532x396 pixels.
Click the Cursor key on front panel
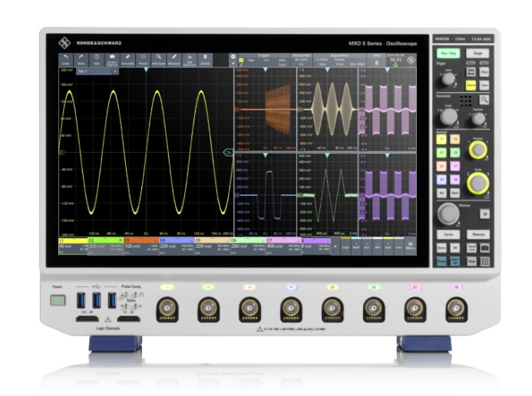click(x=448, y=234)
